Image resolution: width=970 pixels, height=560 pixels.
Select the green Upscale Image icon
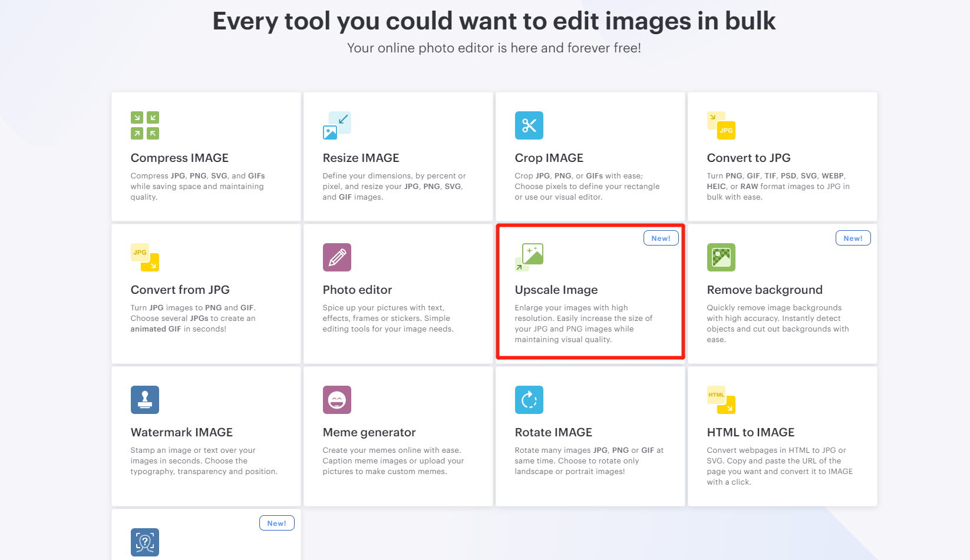pos(529,257)
